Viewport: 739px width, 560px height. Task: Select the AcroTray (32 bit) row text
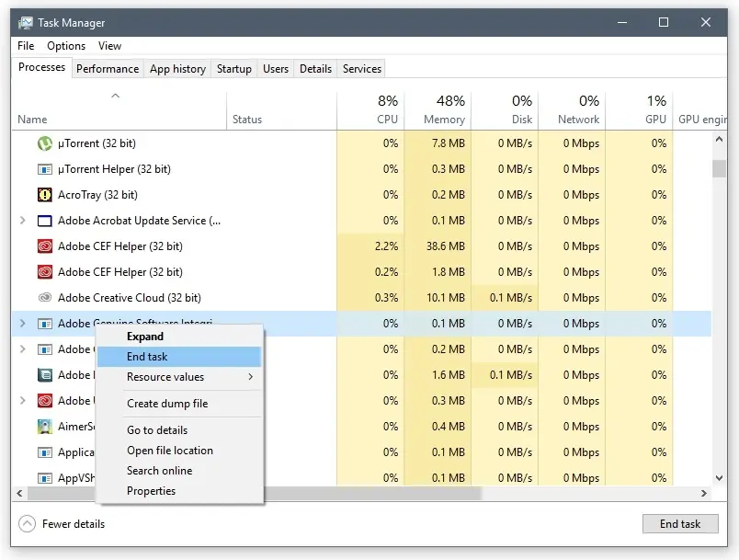click(97, 195)
